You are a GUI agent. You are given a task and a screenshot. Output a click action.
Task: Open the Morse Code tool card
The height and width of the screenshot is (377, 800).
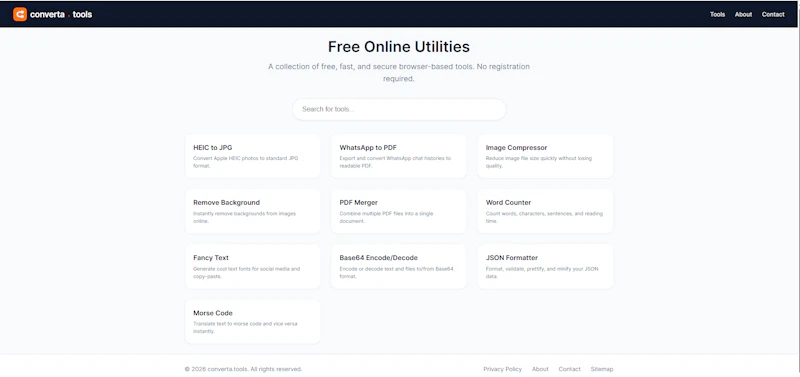click(253, 321)
